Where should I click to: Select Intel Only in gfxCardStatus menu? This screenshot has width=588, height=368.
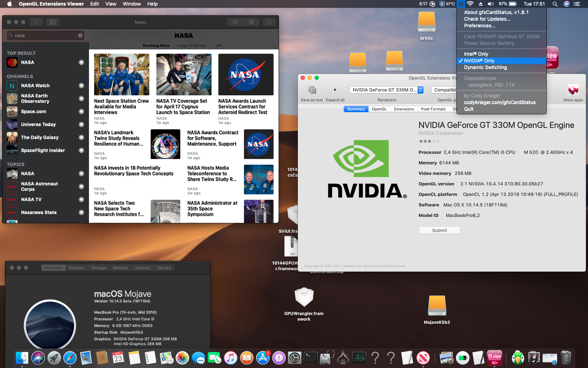(x=502, y=54)
